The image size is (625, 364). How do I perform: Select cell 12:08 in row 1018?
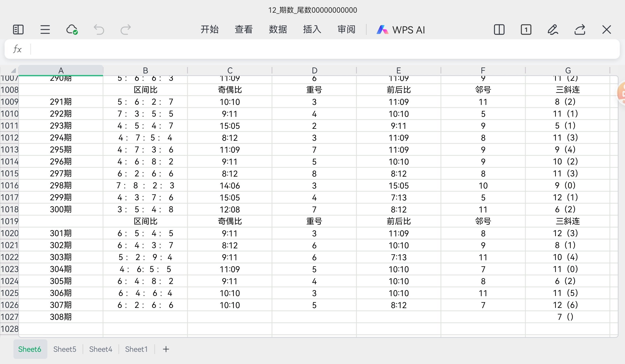pos(230,209)
